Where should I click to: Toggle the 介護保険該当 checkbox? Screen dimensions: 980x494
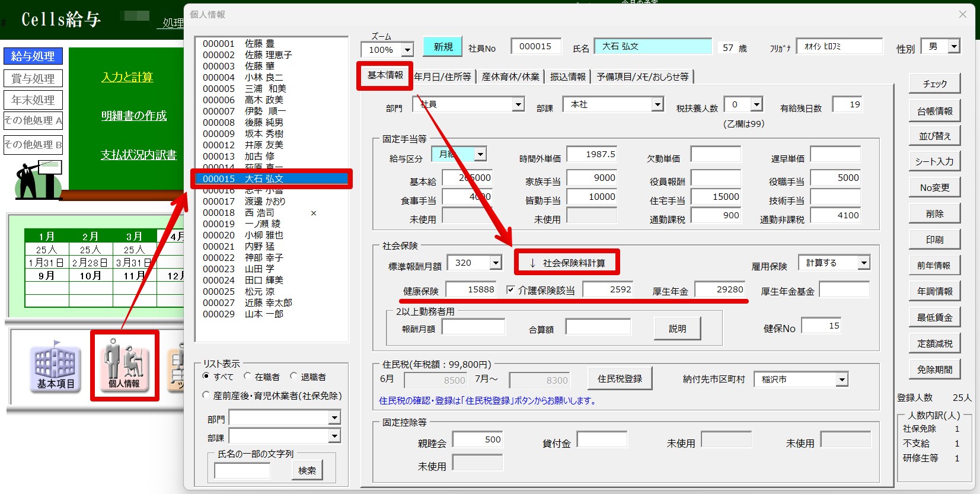pos(510,290)
